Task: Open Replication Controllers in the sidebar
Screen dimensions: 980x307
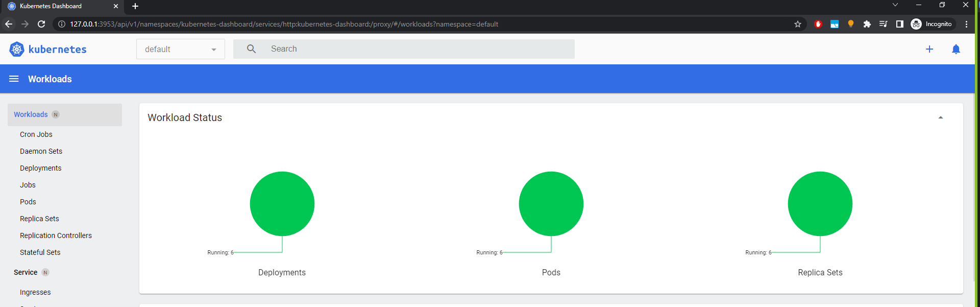Action: [x=56, y=235]
